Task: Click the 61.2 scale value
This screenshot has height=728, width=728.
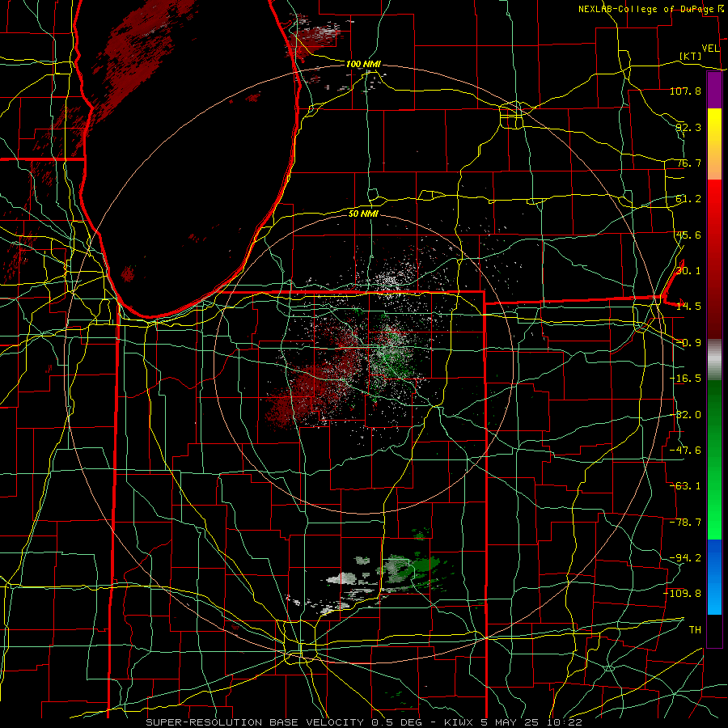Action: pyautogui.click(x=688, y=199)
